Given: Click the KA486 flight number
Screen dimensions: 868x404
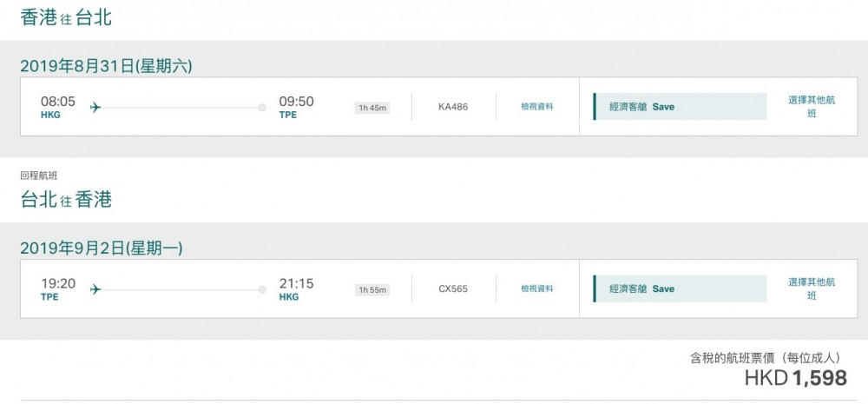Looking at the screenshot, I should pos(453,107).
